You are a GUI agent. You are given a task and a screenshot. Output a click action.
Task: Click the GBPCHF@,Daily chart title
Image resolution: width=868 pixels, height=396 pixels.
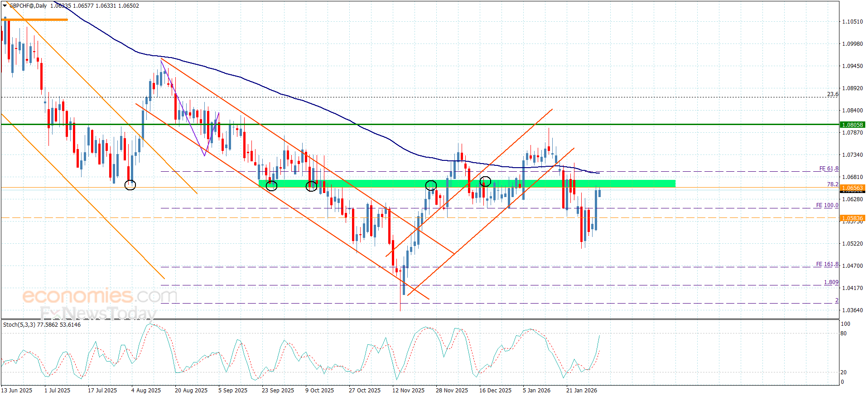pos(28,6)
